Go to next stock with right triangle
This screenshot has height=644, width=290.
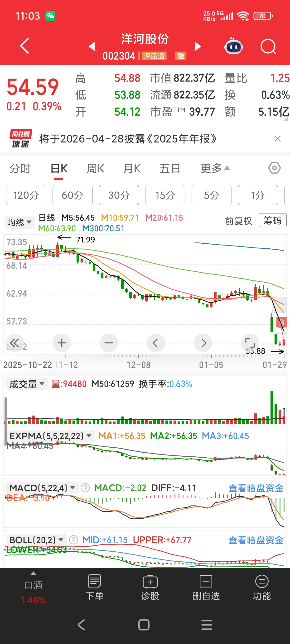pyautogui.click(x=198, y=46)
